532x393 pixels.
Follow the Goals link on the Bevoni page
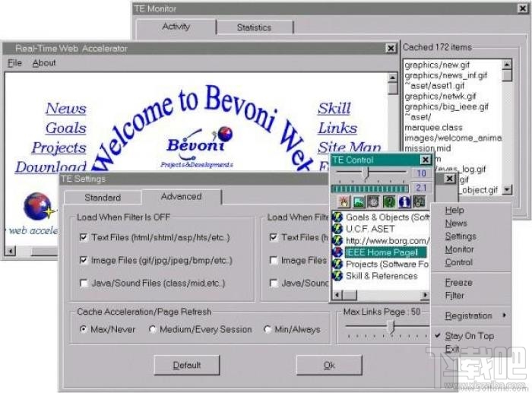[x=66, y=128]
